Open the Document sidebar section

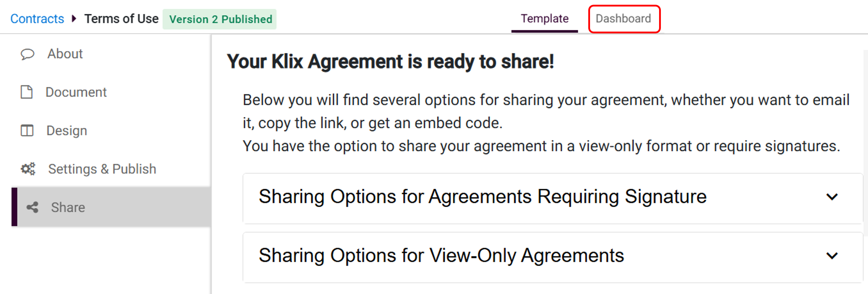76,92
